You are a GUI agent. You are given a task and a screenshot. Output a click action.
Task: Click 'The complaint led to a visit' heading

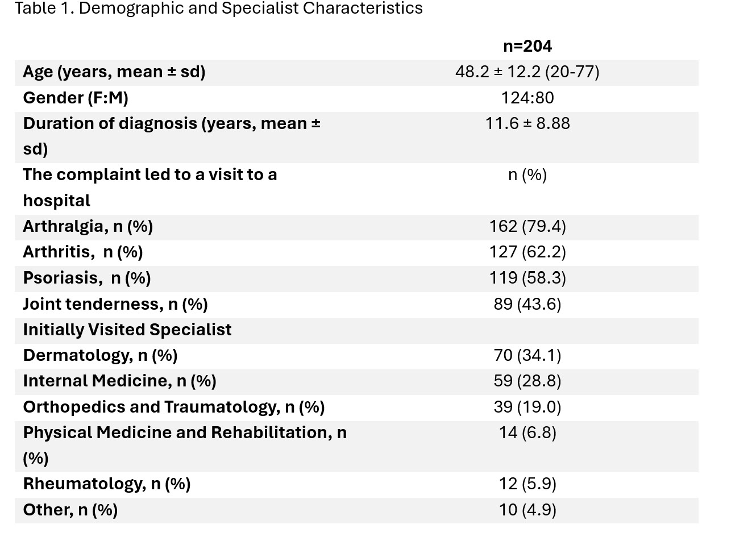(x=149, y=175)
